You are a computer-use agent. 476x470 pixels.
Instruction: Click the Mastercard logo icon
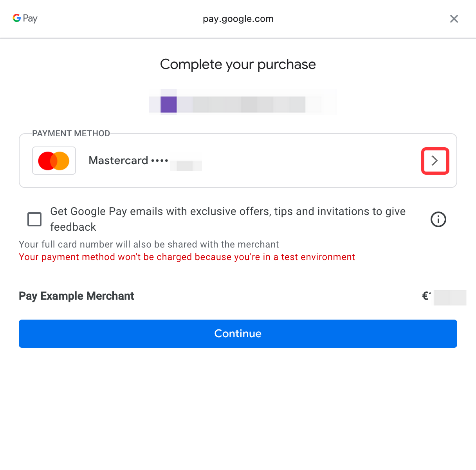click(54, 161)
